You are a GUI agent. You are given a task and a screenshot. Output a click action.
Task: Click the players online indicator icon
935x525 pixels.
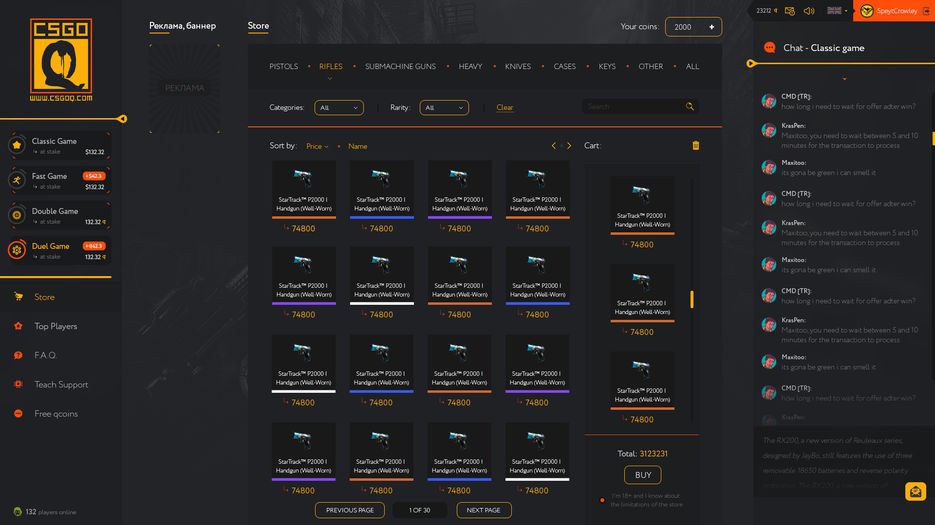point(17,512)
